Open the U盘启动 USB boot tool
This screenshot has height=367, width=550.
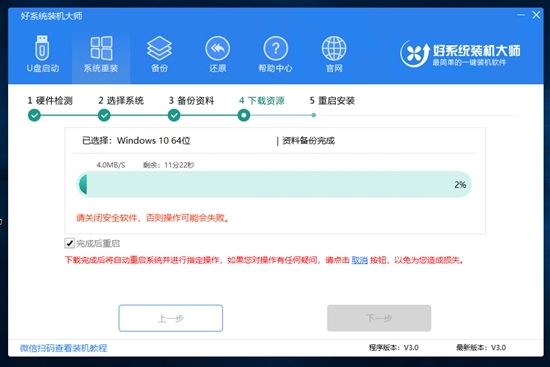tap(42, 54)
